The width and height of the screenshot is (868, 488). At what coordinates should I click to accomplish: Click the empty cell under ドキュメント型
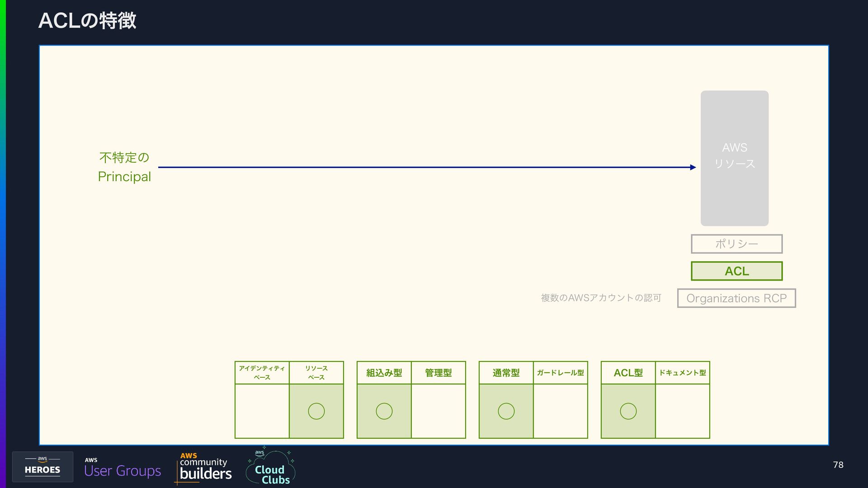683,411
